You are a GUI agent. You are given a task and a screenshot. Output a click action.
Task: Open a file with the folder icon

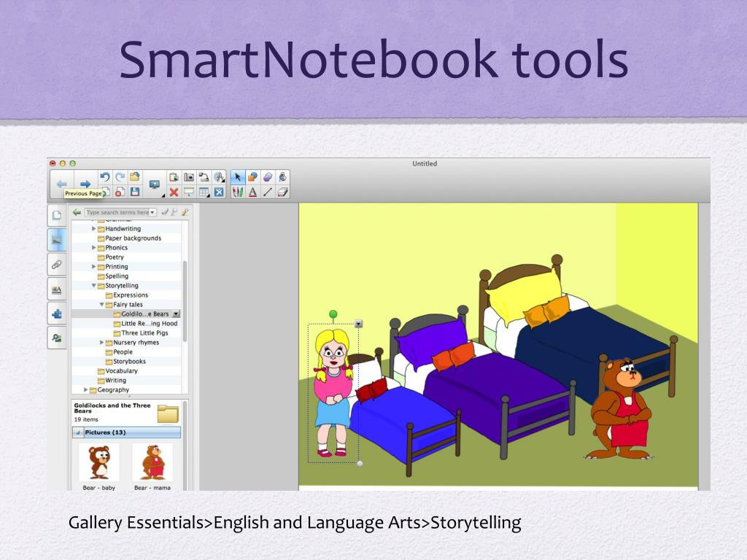point(135,177)
